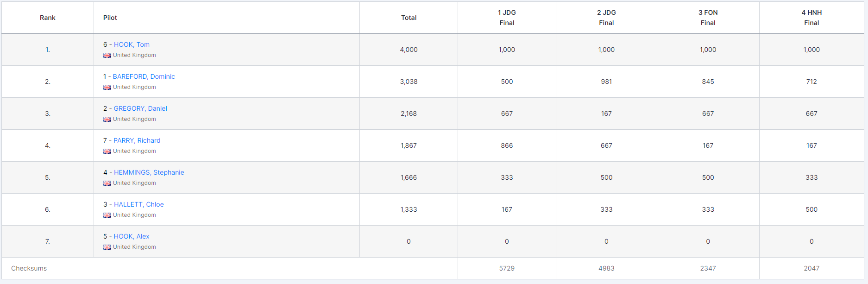Click the flag icon under HOOK, Alex
Screen dimensions: 868x284
[107, 247]
